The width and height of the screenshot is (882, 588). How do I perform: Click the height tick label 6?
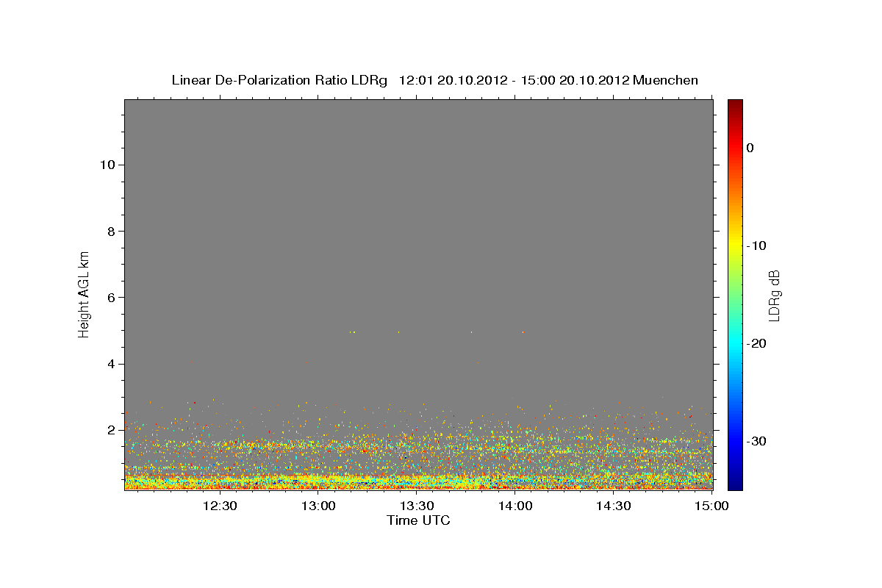(111, 298)
